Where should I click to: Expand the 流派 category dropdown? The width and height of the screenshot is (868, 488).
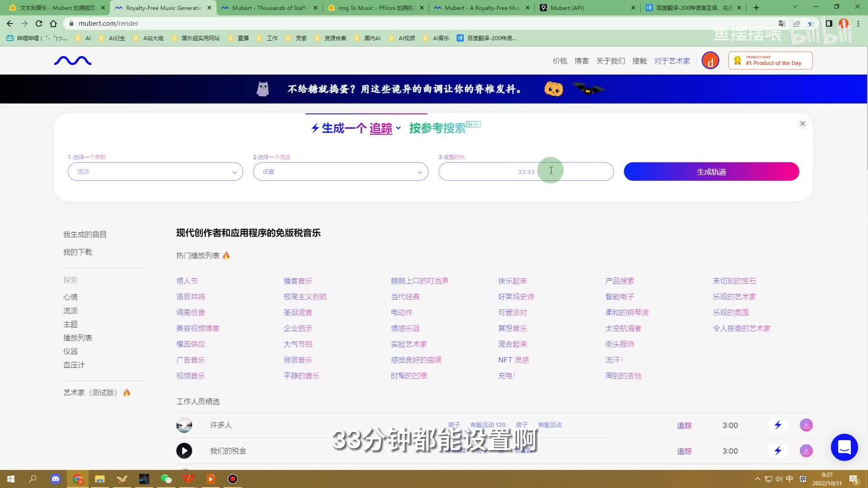[155, 172]
